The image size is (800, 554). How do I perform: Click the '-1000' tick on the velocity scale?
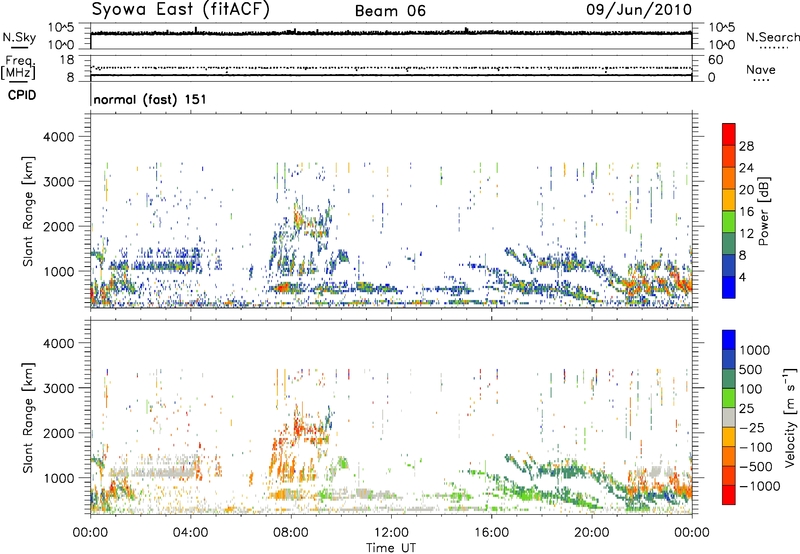pos(760,486)
